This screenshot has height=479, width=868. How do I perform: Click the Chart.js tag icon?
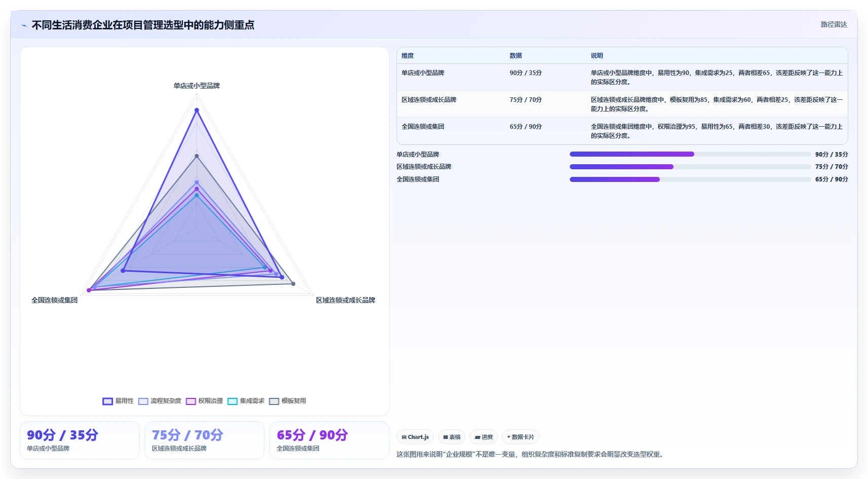[404, 437]
